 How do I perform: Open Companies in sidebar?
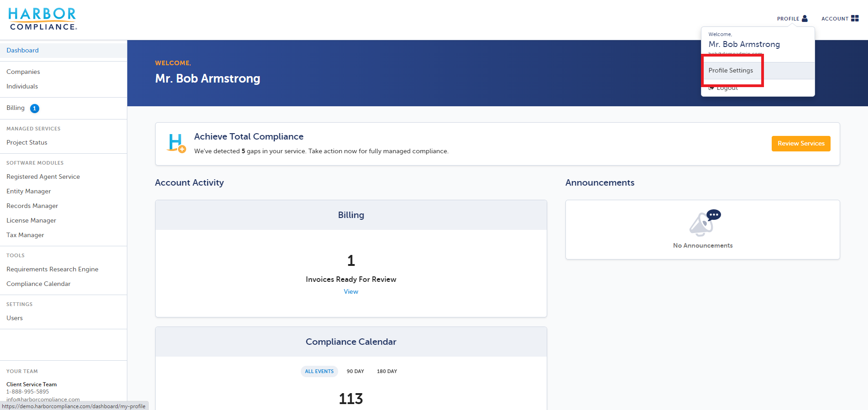click(23, 72)
